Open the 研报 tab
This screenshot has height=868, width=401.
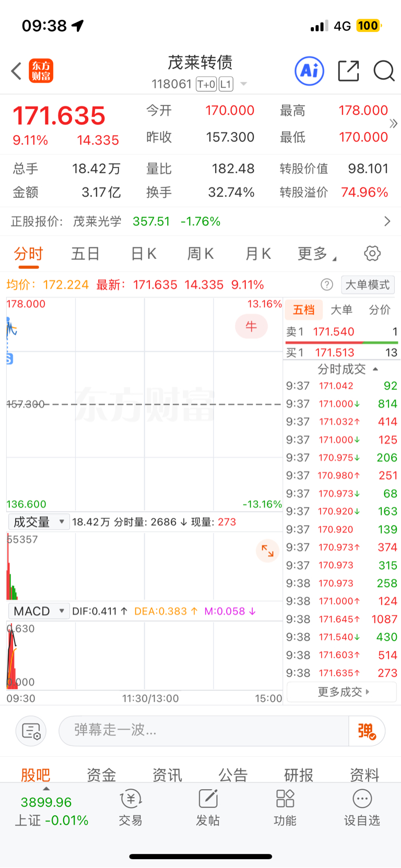coord(299,775)
